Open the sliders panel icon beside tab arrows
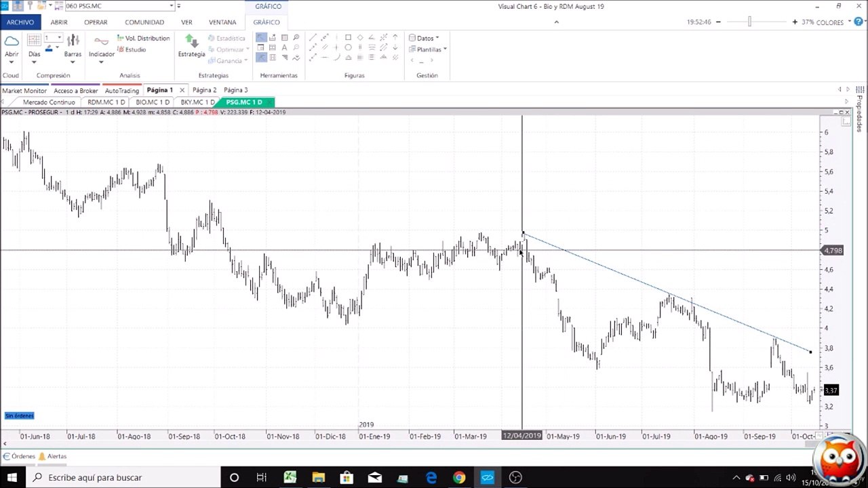Screen dimensions: 868x488 (x=860, y=89)
